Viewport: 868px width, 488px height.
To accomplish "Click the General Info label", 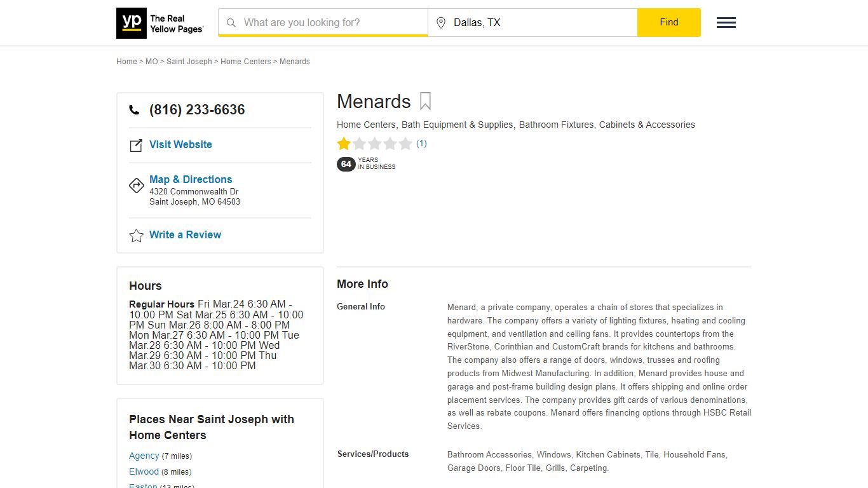I will [361, 306].
